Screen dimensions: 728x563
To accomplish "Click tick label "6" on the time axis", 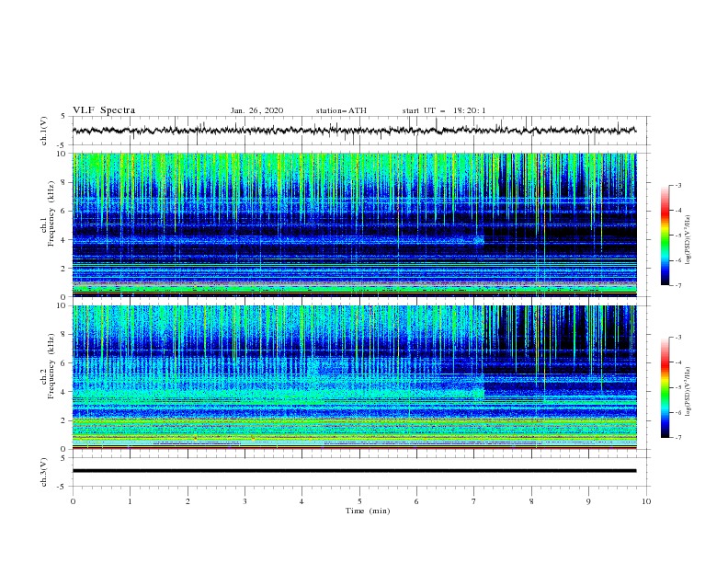I will 416,501.
